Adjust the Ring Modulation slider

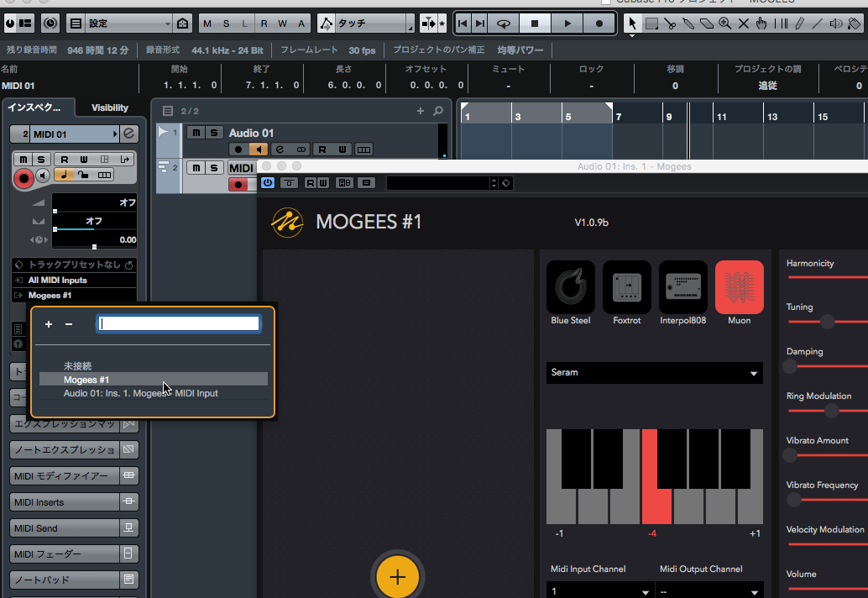pos(831,411)
